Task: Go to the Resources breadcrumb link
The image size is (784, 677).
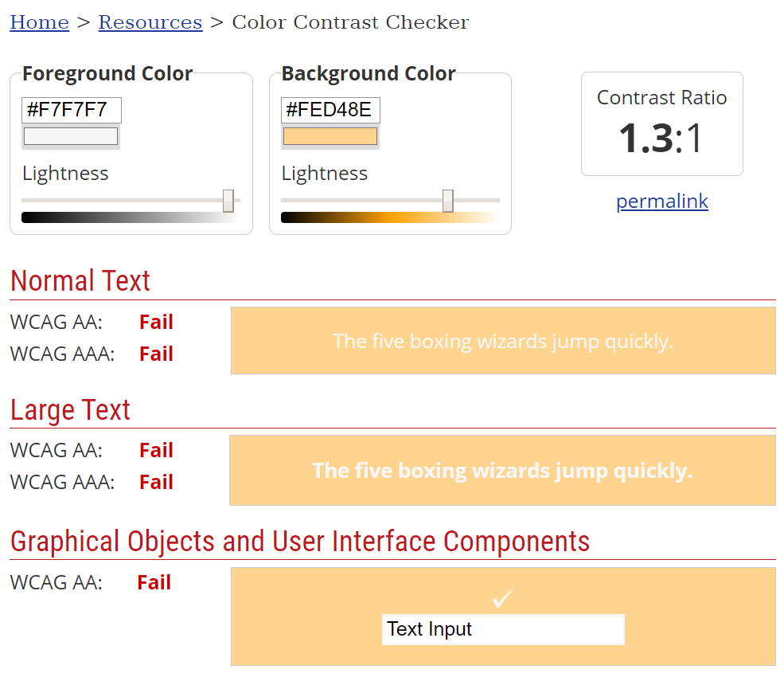Action: pyautogui.click(x=150, y=22)
